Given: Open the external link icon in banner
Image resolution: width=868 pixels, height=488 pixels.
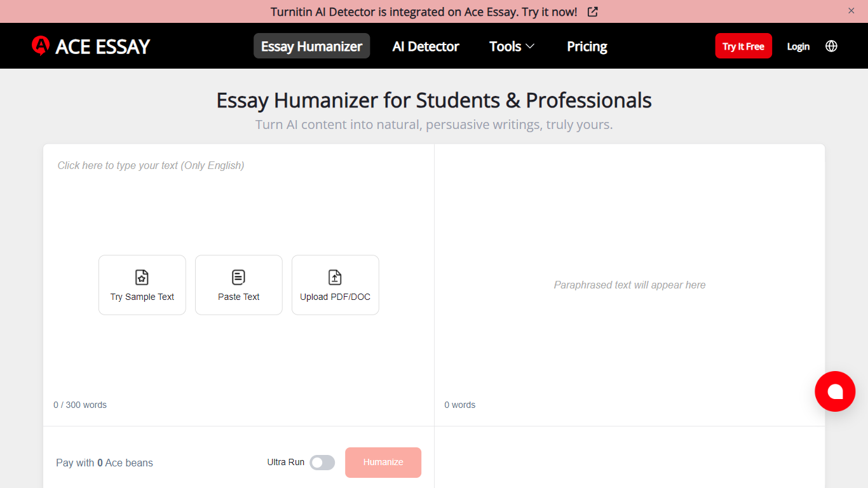Looking at the screenshot, I should (592, 11).
